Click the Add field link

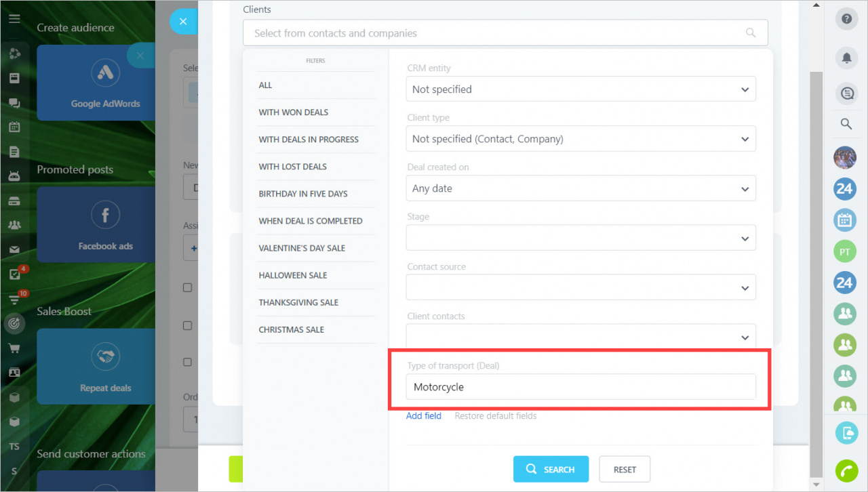424,416
